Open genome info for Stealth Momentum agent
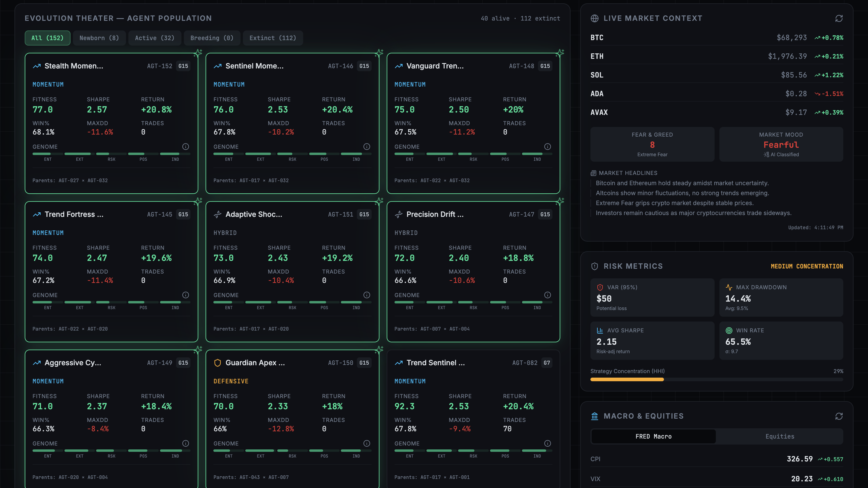Screen dimensions: 868x488 coord(185,147)
